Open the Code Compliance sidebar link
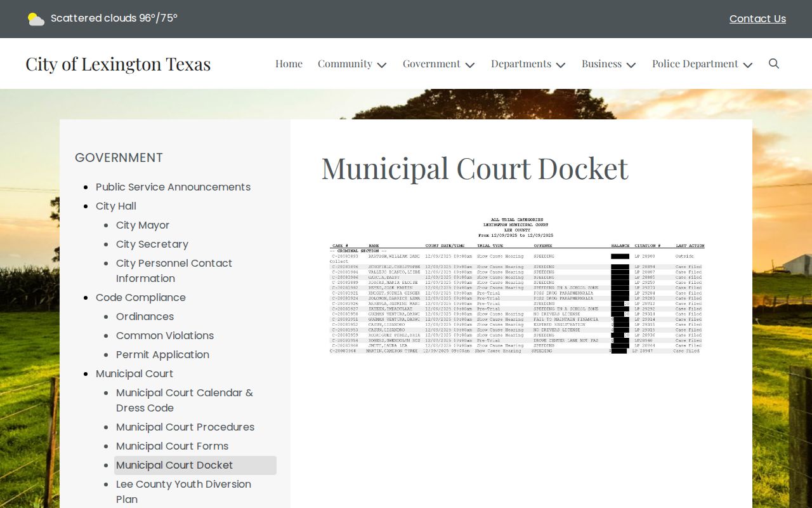This screenshot has height=508, width=812. point(141,297)
